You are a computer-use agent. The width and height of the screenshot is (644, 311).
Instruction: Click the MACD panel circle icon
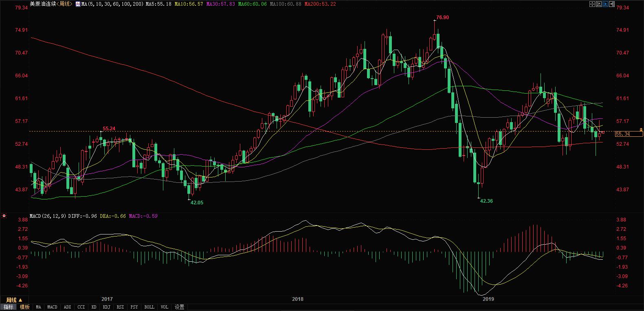(x=4, y=216)
